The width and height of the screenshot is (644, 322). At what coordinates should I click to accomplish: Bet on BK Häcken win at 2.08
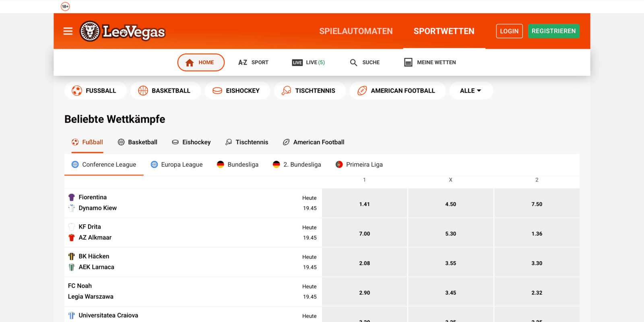coord(365,263)
